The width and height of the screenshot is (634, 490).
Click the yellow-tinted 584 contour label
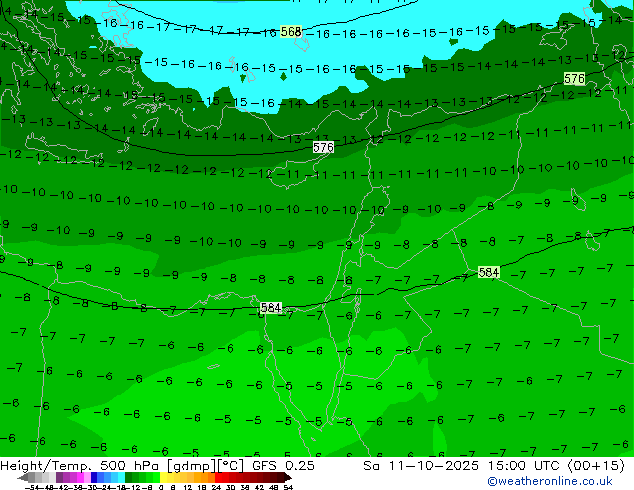click(488, 272)
